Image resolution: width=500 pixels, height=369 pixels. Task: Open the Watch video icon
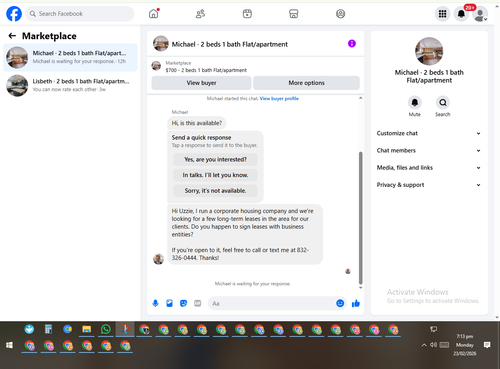pos(247,14)
